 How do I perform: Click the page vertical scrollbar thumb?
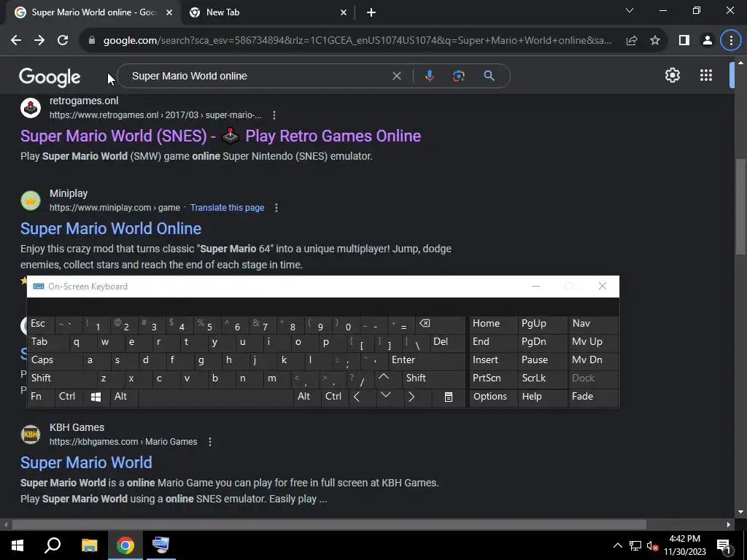pos(740,208)
